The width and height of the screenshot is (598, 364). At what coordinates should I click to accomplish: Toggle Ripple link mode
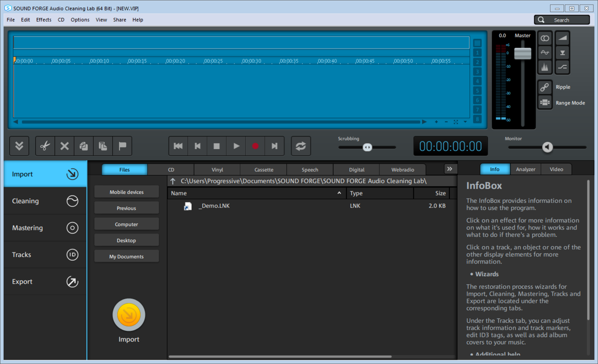click(x=545, y=87)
